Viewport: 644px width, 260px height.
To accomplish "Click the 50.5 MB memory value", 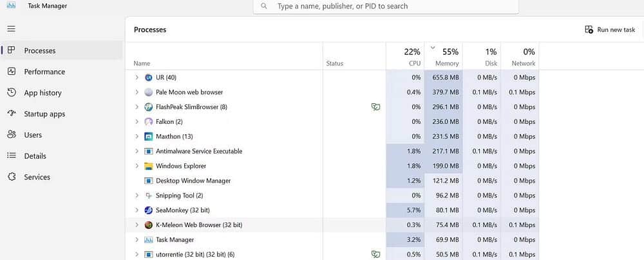I will [448, 255].
